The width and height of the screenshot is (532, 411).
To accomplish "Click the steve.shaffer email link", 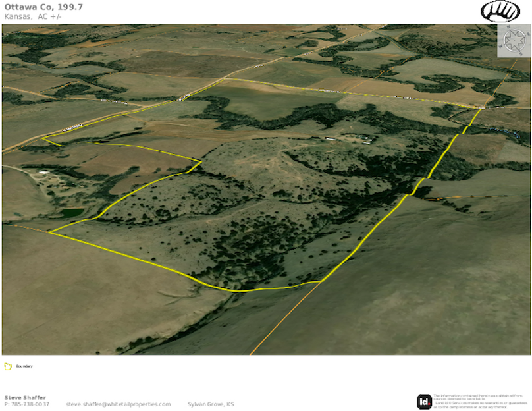I will point(117,404).
